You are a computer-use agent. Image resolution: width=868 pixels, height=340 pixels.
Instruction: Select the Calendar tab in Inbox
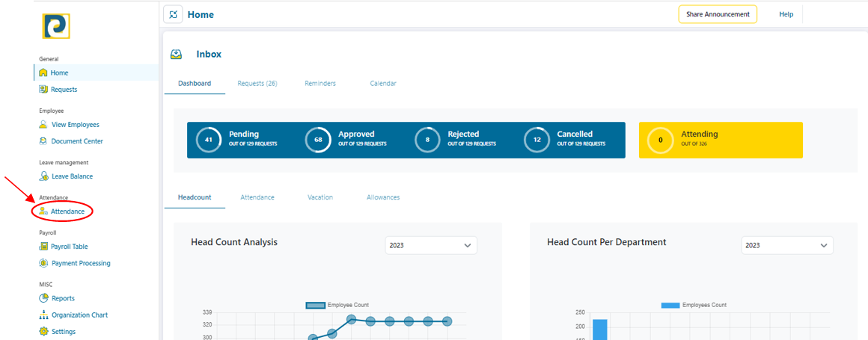coord(383,84)
